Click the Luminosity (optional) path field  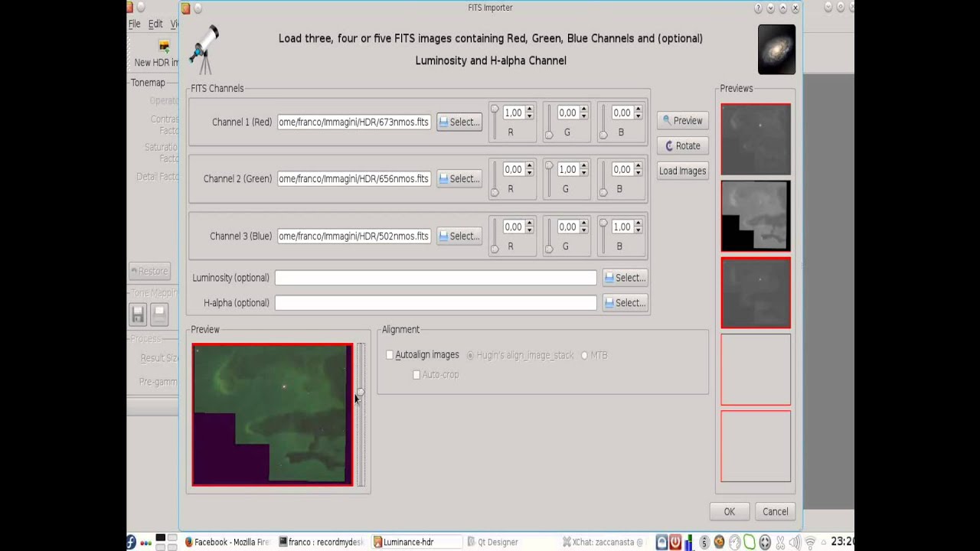436,278
